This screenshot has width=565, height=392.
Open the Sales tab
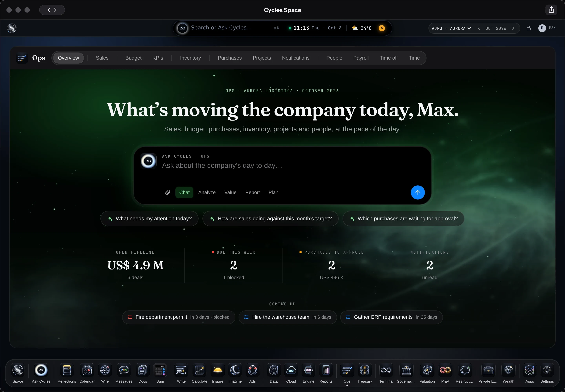[102, 58]
